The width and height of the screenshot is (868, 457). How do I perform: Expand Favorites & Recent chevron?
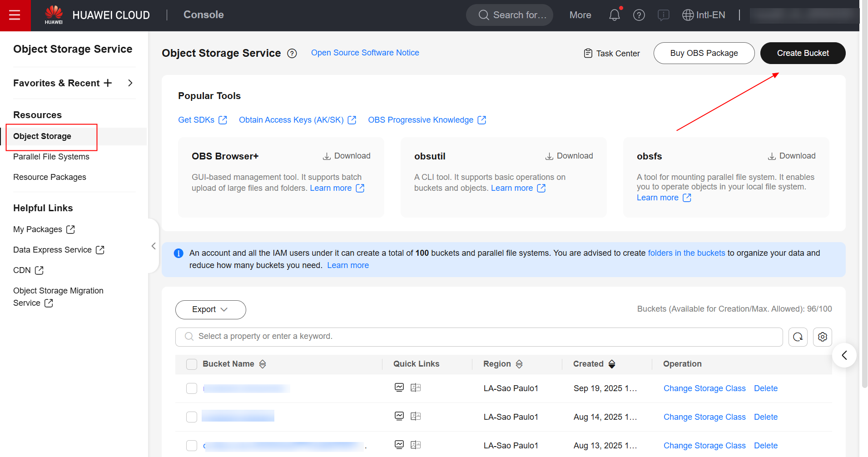tap(130, 83)
